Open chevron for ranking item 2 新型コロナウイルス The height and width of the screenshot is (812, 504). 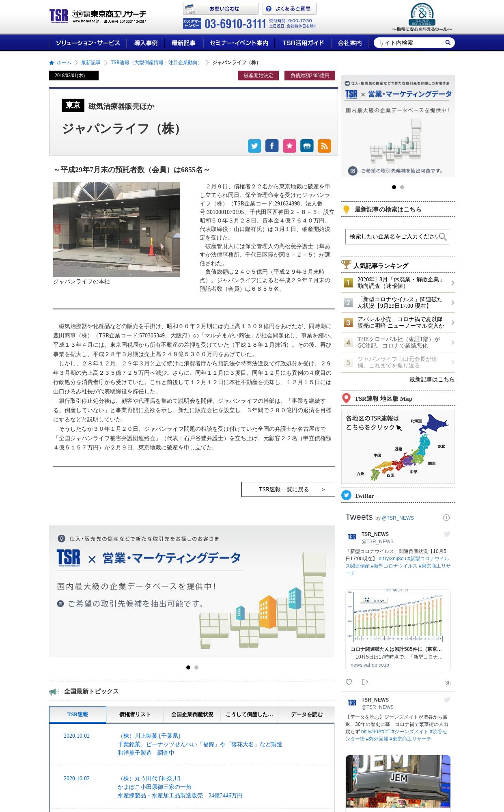click(453, 303)
